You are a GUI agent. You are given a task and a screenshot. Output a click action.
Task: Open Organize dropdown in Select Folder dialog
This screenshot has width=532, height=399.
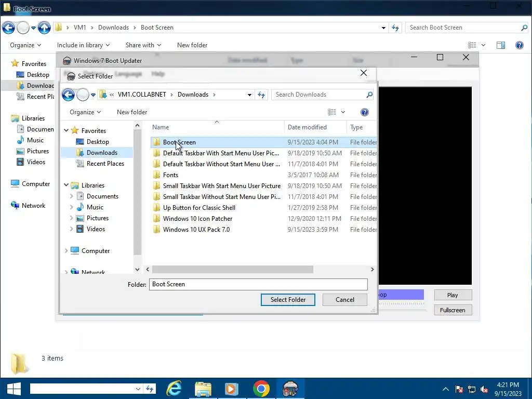[85, 112]
